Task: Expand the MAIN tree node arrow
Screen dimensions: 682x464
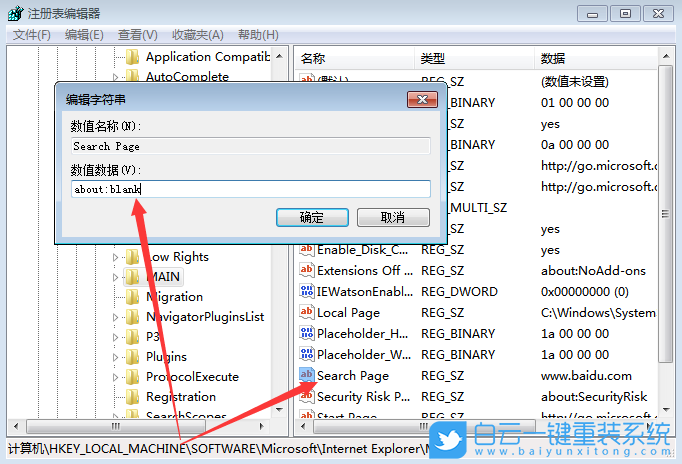Action: [x=115, y=277]
